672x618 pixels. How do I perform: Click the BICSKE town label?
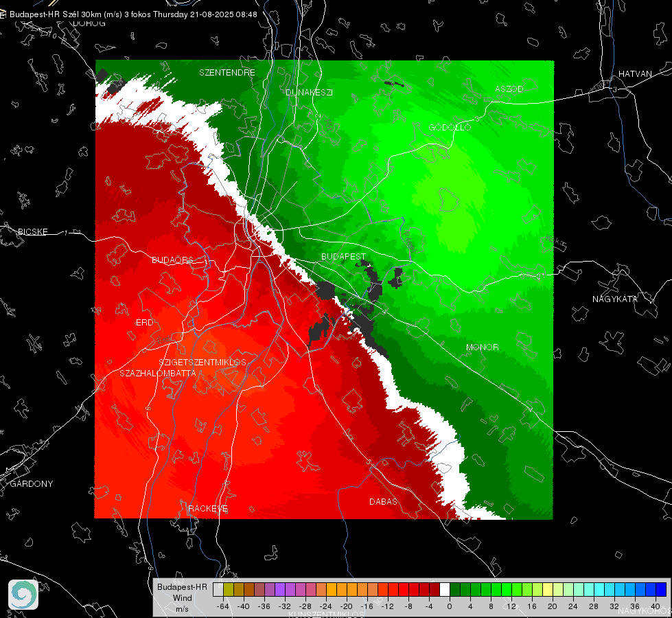tap(32, 231)
